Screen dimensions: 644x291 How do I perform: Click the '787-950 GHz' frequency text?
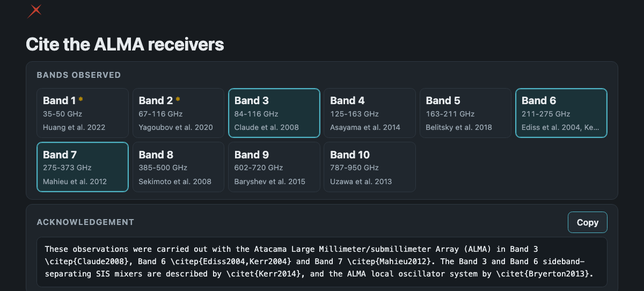click(354, 168)
